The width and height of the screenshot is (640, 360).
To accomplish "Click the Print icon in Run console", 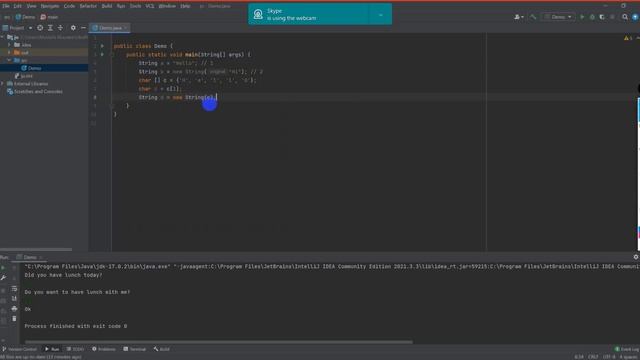I will (x=14, y=309).
